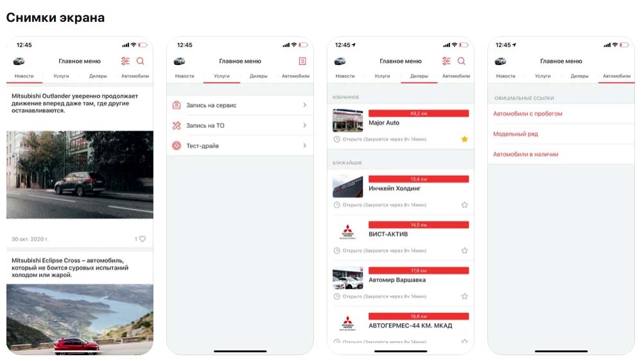
Task: Tap the 49,2 км distance bar for Major Auto
Action: [x=419, y=113]
